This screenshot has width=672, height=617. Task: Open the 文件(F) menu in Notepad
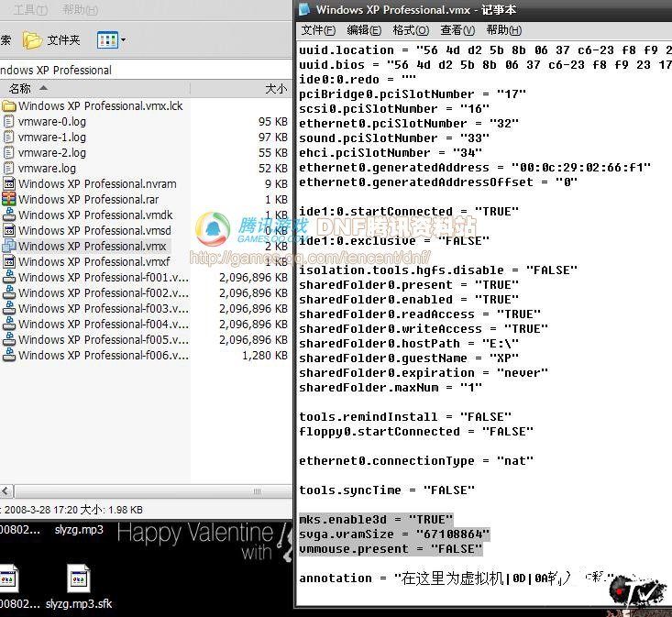tap(318, 30)
